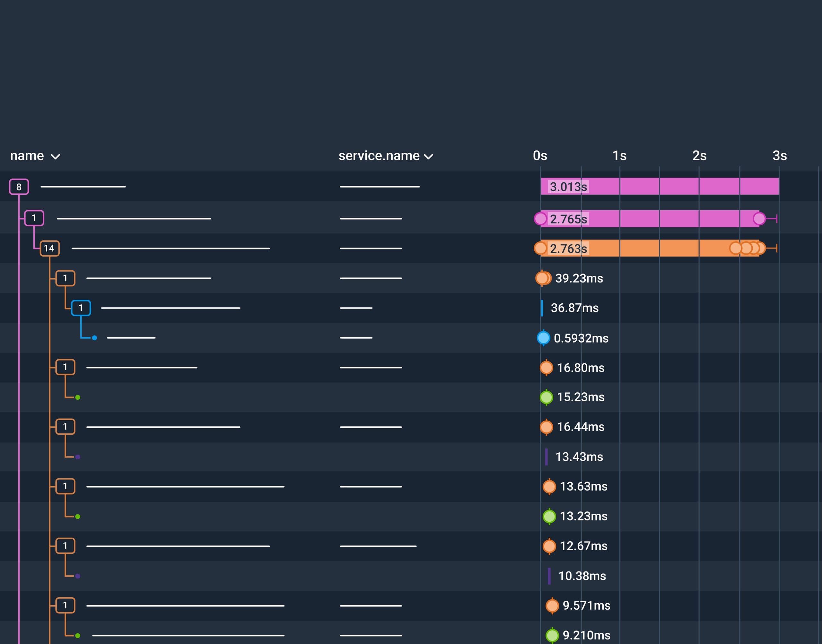Collapse the root span with 8 children
This screenshot has height=644, width=822.
[x=19, y=187]
